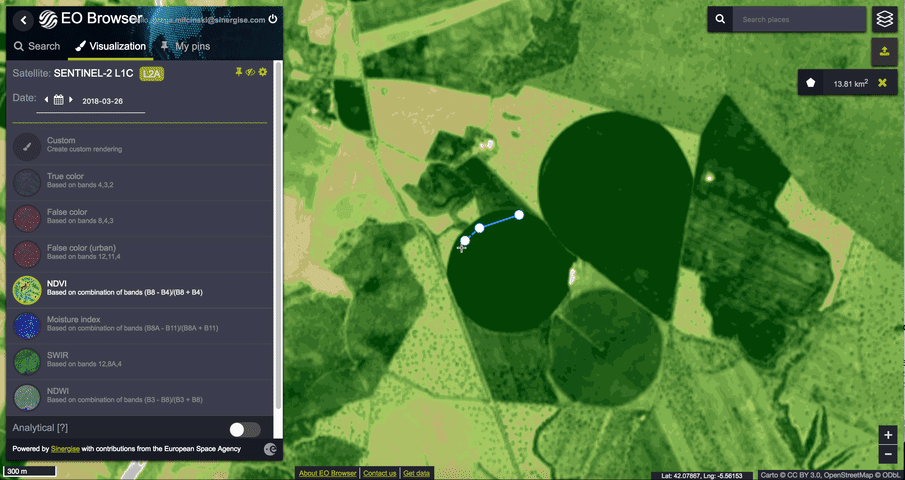Open the map layers switcher

(x=884, y=19)
